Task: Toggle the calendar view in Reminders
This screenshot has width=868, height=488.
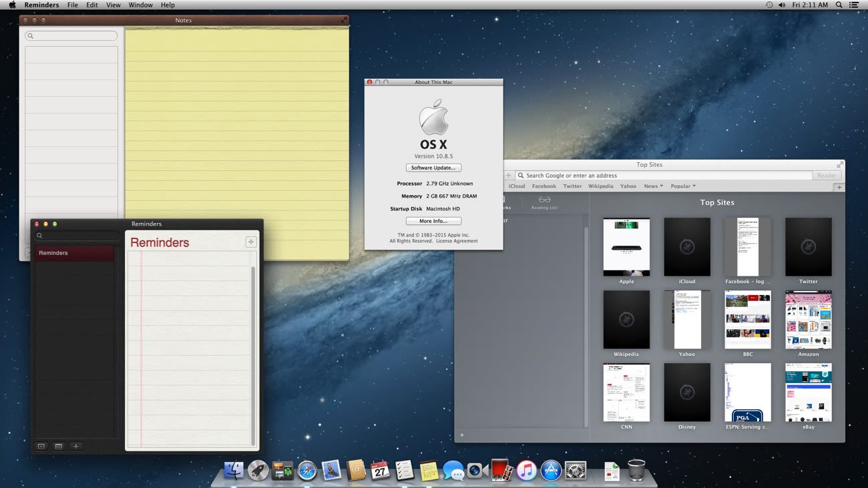Action: coord(59,446)
